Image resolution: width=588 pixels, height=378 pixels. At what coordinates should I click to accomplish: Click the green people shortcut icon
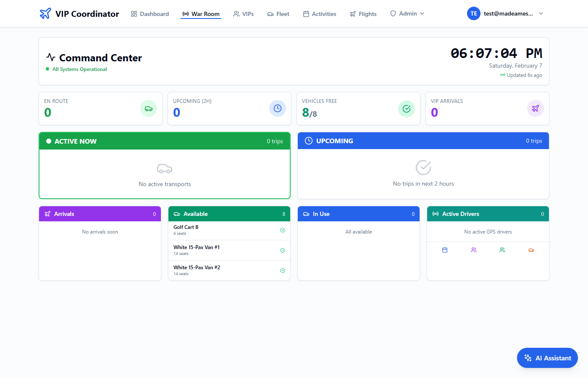pos(502,250)
